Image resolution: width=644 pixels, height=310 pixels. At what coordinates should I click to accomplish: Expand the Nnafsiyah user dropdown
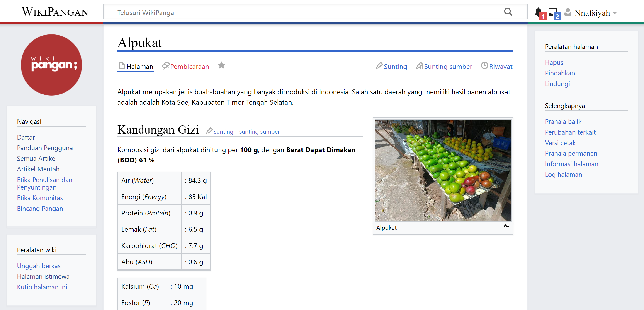(x=615, y=13)
